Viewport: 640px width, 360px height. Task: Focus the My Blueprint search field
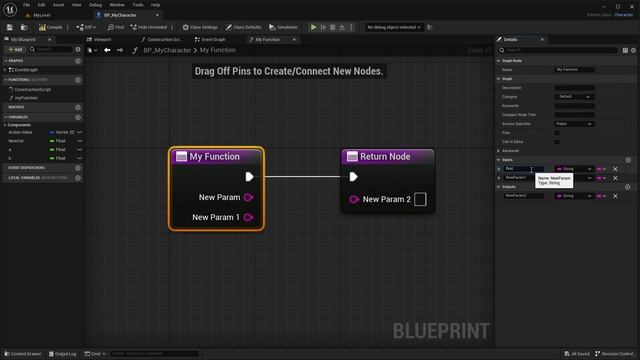click(x=51, y=49)
